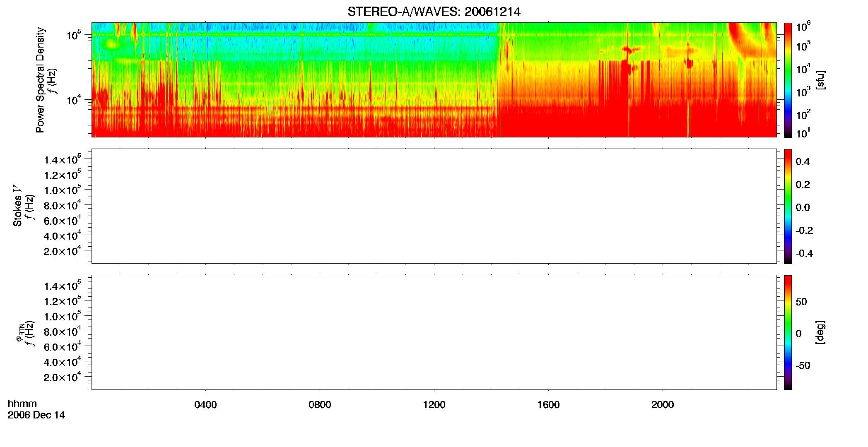Click the hhmm time format label
Viewport: 868px width, 447px height.
tap(22, 404)
